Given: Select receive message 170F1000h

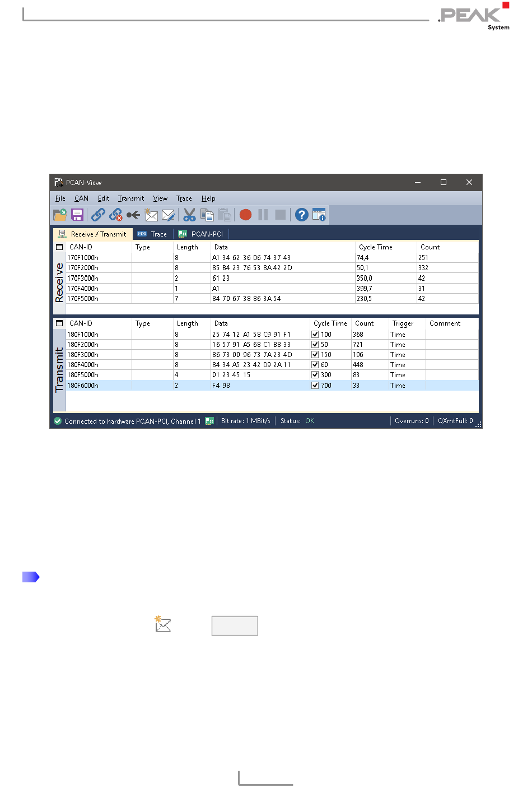Looking at the screenshot, I should click(272, 258).
